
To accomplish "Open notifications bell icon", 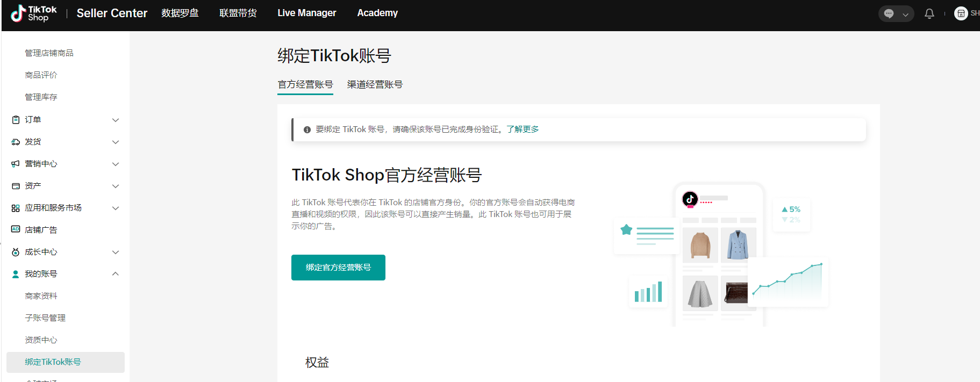I will point(929,14).
